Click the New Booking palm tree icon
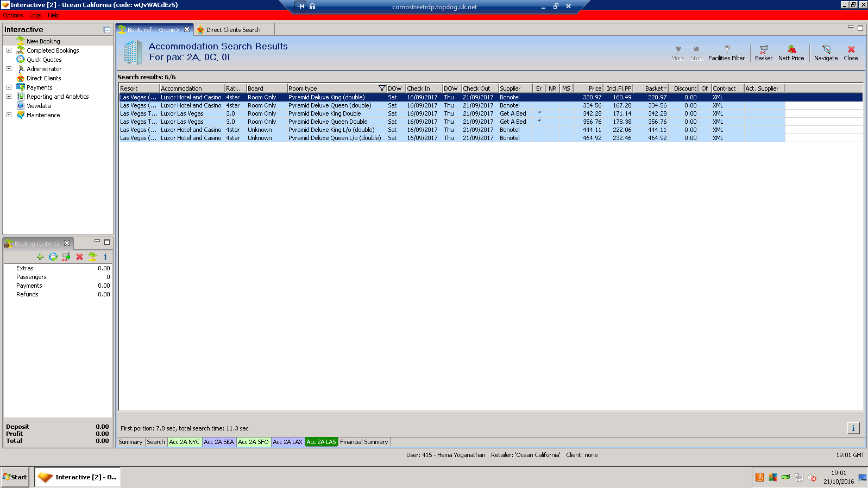 click(21, 41)
